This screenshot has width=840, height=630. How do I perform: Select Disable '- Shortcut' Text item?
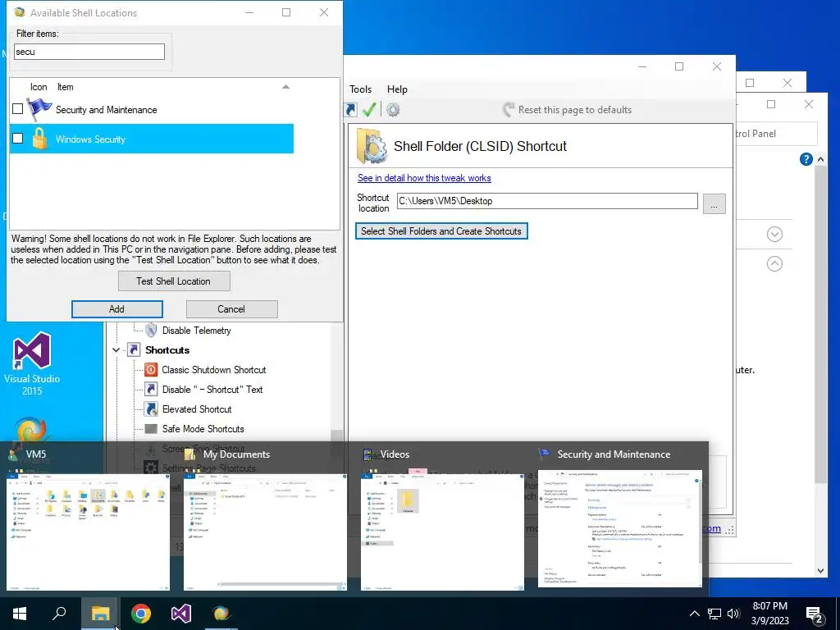pyautogui.click(x=212, y=390)
